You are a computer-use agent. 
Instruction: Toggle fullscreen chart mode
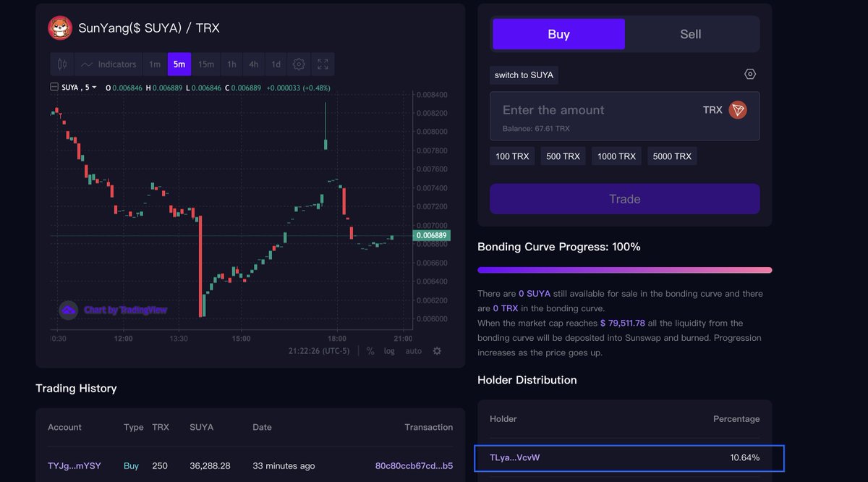pyautogui.click(x=323, y=64)
